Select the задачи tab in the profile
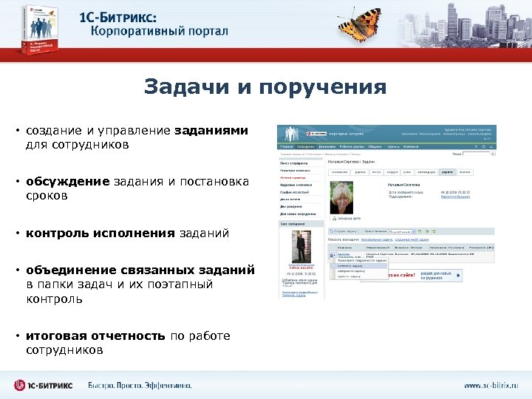Image resolution: width=532 pixels, height=399 pixels. click(448, 172)
